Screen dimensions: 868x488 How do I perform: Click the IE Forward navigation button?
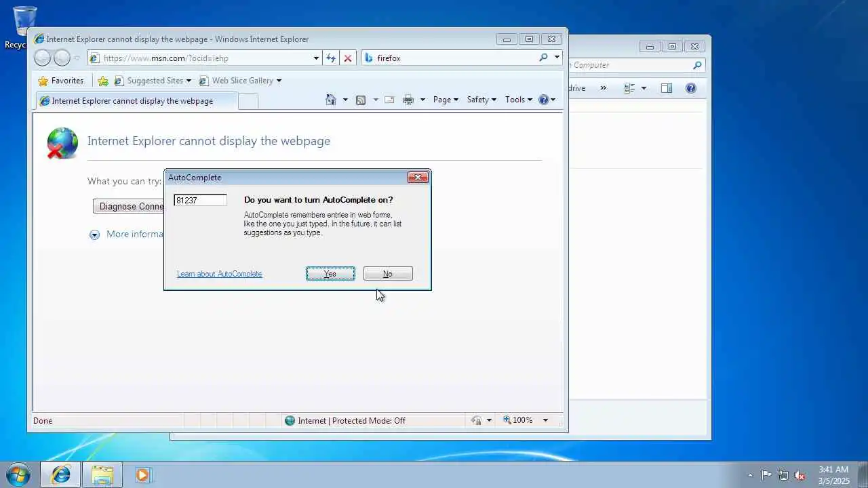pos(62,58)
